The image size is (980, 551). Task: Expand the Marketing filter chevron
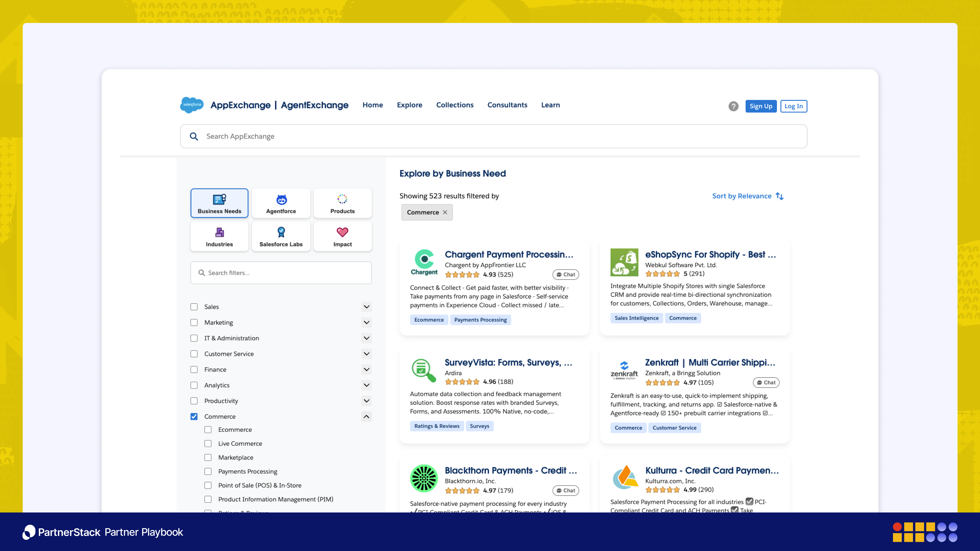[366, 322]
